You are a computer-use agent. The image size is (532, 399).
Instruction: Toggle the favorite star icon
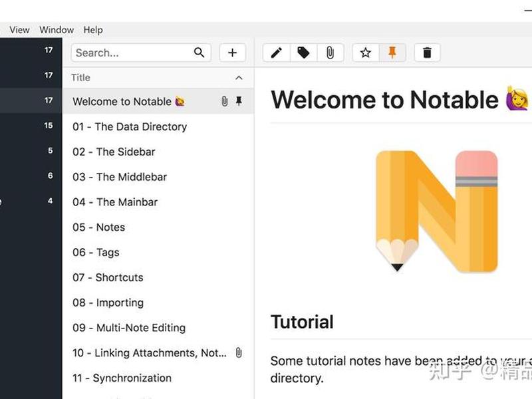click(x=365, y=53)
